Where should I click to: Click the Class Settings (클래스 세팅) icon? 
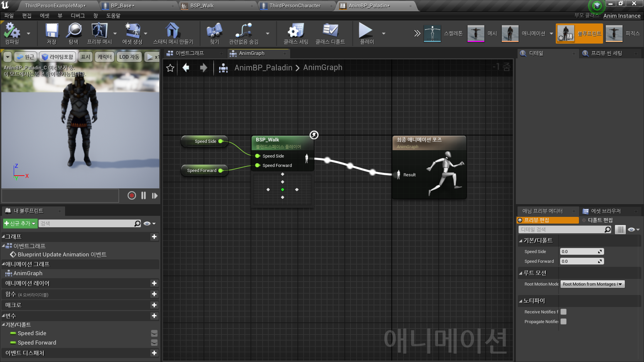tap(296, 31)
